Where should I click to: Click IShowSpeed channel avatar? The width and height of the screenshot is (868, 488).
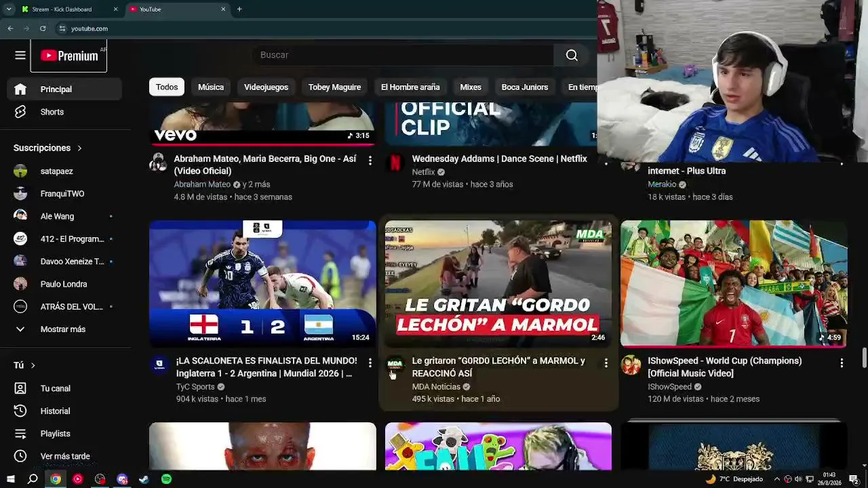click(x=631, y=365)
